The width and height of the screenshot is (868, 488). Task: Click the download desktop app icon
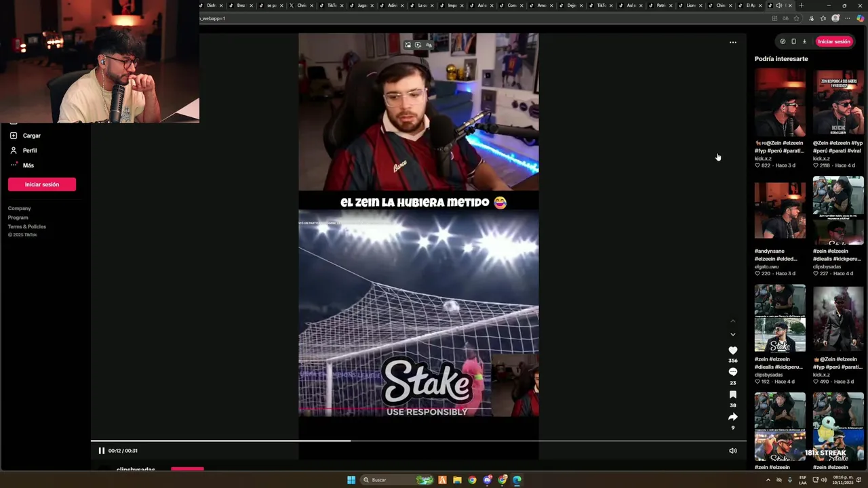[x=804, y=41]
